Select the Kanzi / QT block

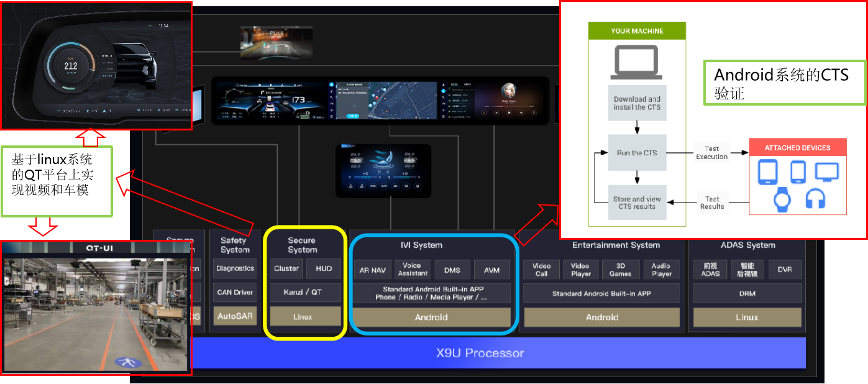[305, 292]
